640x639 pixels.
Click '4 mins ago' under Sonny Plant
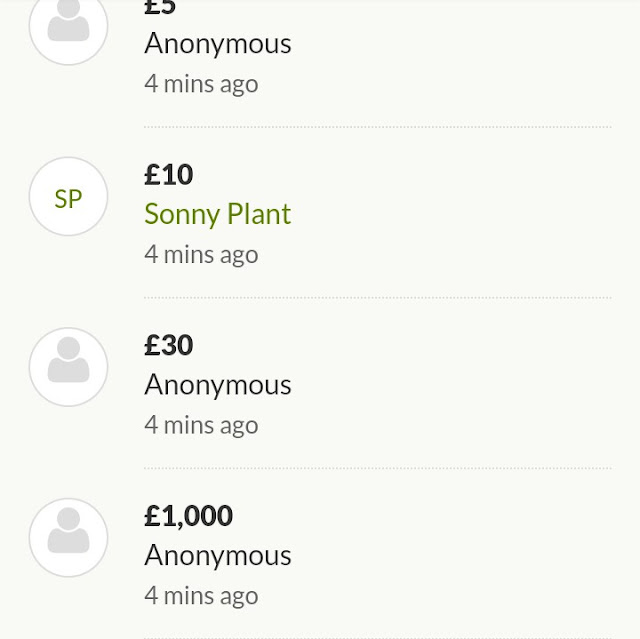[x=201, y=254]
